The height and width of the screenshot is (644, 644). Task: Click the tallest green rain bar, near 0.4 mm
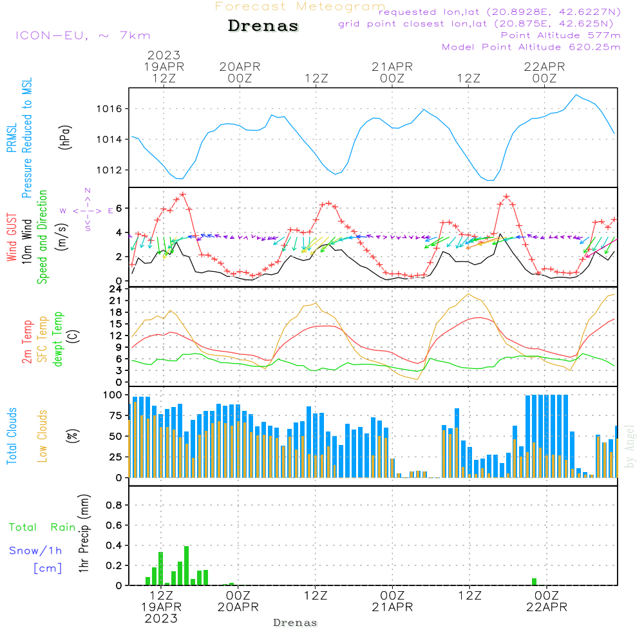187,566
